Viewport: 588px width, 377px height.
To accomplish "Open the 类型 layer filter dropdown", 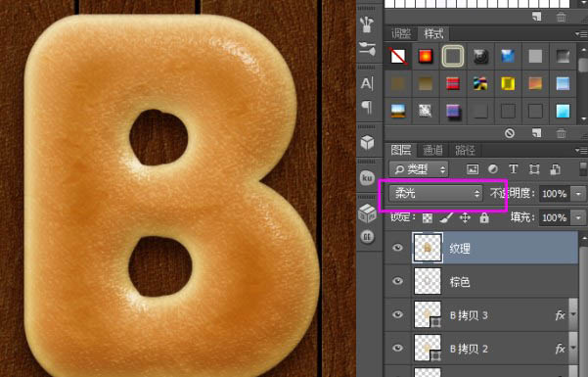I will coord(419,169).
